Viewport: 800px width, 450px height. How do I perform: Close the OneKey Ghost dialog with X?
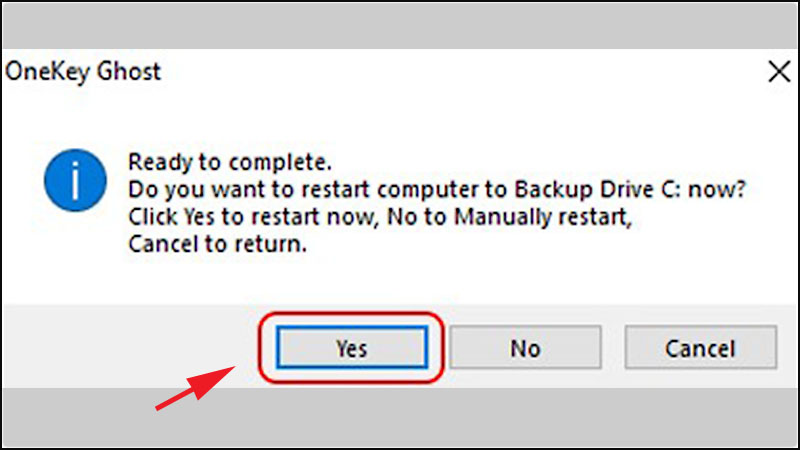point(779,71)
